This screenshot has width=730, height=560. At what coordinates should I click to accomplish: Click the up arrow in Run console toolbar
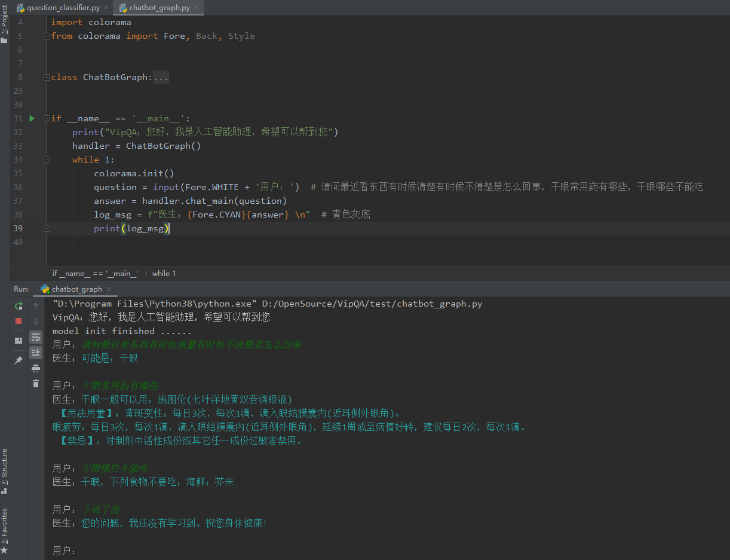pyautogui.click(x=36, y=306)
